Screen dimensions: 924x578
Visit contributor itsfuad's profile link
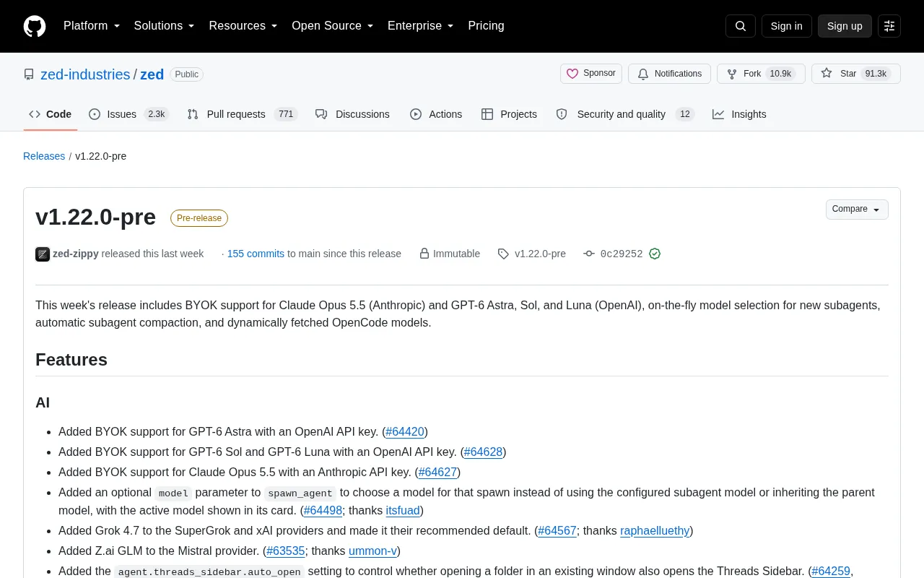click(403, 510)
